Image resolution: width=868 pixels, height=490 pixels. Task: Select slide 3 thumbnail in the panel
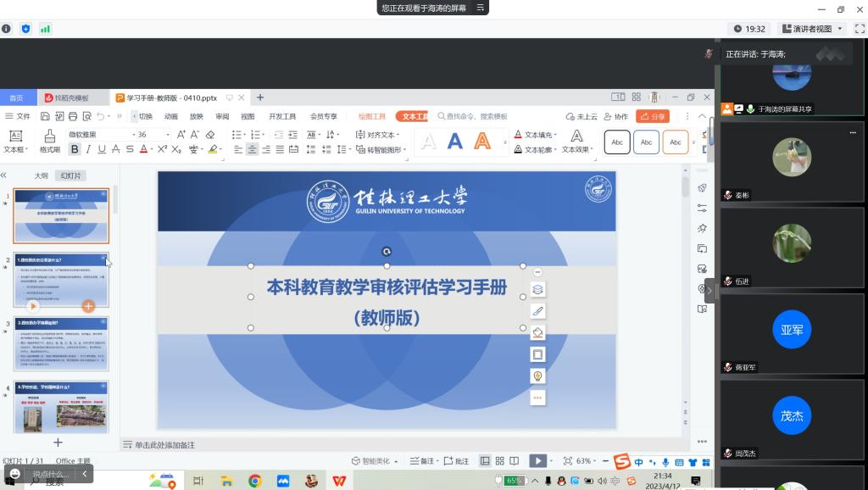click(x=61, y=343)
